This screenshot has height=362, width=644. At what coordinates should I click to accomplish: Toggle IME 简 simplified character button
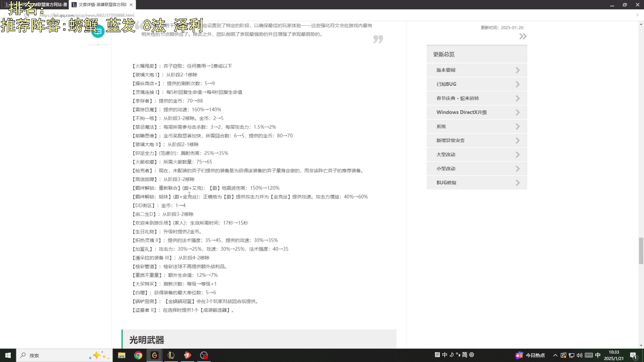465,355
